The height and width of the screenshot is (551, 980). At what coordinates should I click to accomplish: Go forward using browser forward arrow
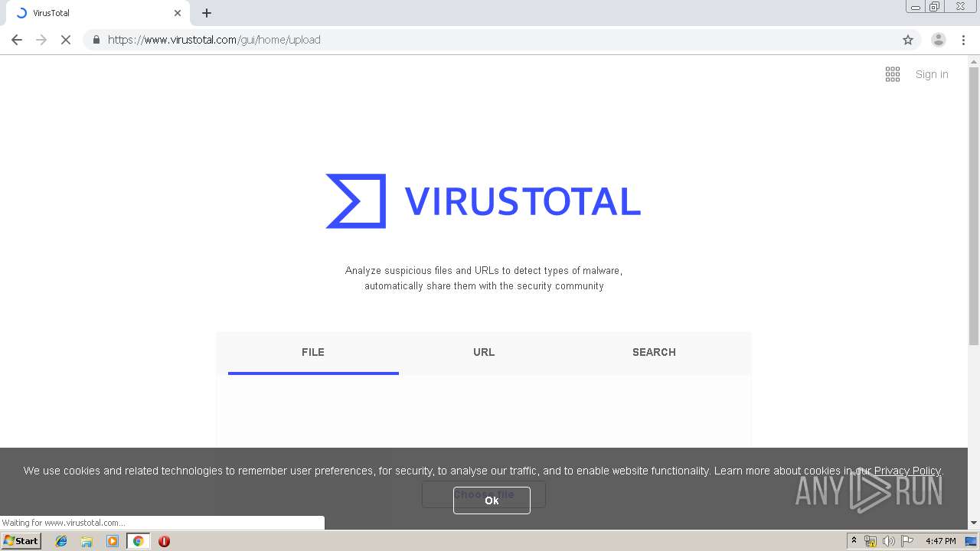(x=41, y=40)
